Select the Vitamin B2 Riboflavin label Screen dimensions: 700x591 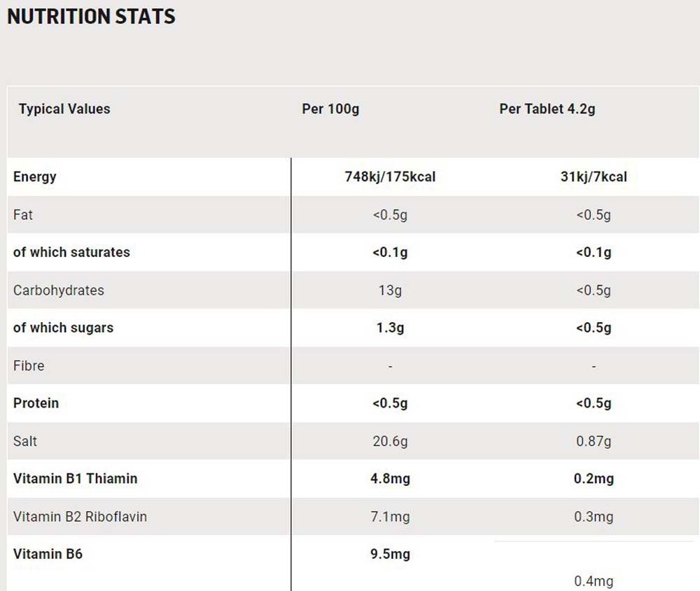click(x=80, y=517)
